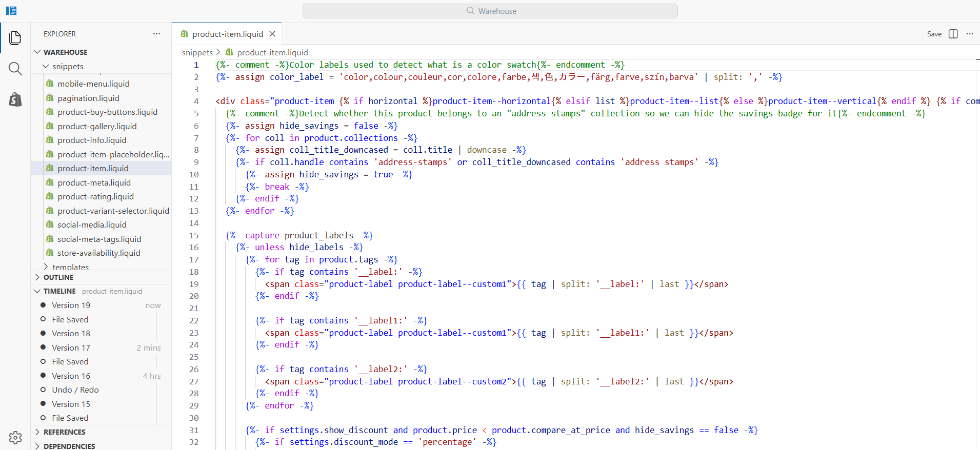This screenshot has height=450, width=980.
Task: Select Version 19 timeline entry
Action: click(101, 305)
